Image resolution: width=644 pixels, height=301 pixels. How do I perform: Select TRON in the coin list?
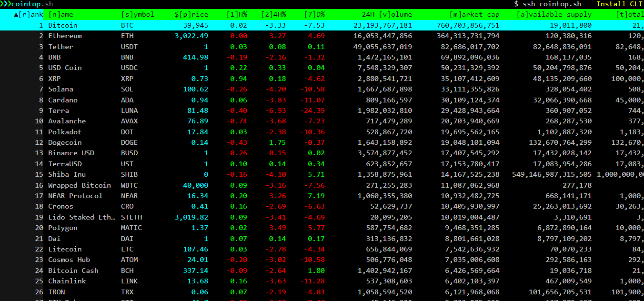[56, 292]
